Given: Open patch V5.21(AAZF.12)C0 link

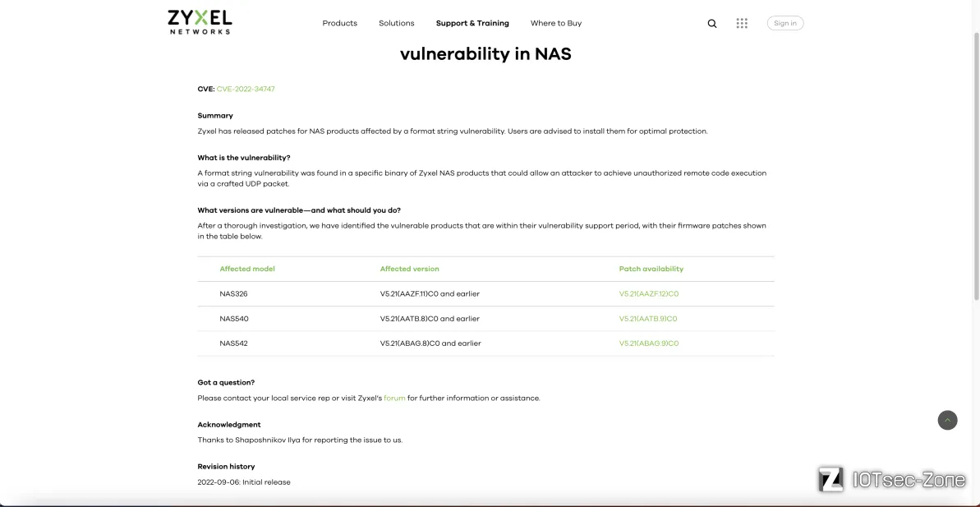Looking at the screenshot, I should 649,294.
